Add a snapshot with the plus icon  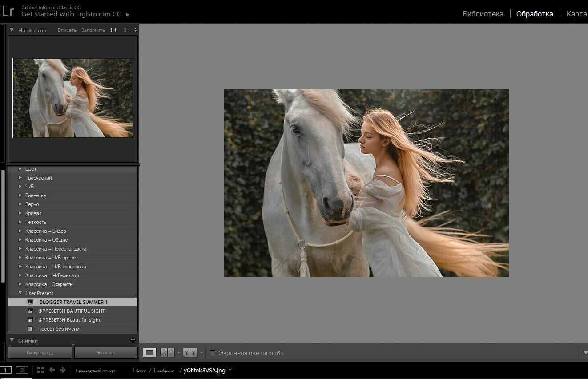click(x=133, y=340)
